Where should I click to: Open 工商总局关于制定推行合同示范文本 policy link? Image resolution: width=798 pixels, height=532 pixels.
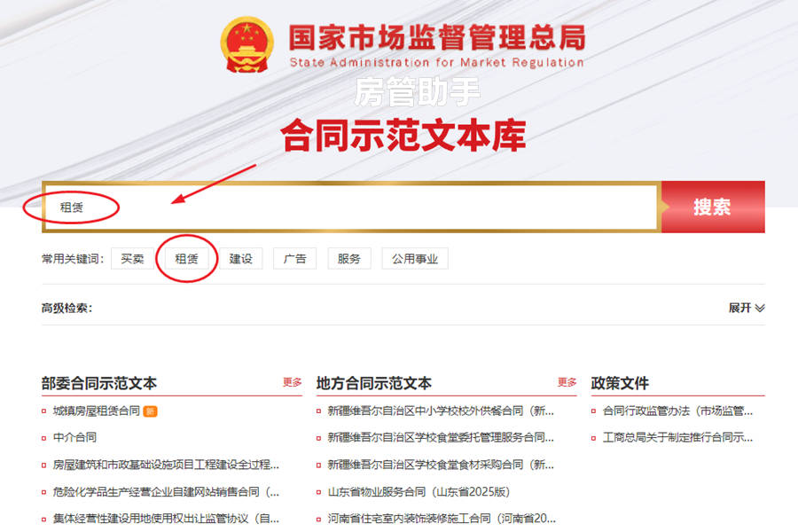[677, 437]
